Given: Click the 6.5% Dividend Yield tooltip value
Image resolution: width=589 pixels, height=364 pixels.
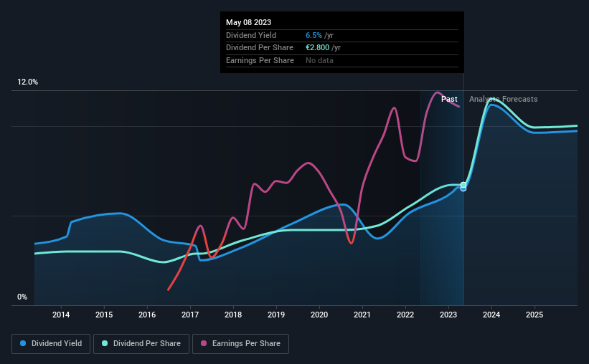Looking at the screenshot, I should click(x=314, y=35).
